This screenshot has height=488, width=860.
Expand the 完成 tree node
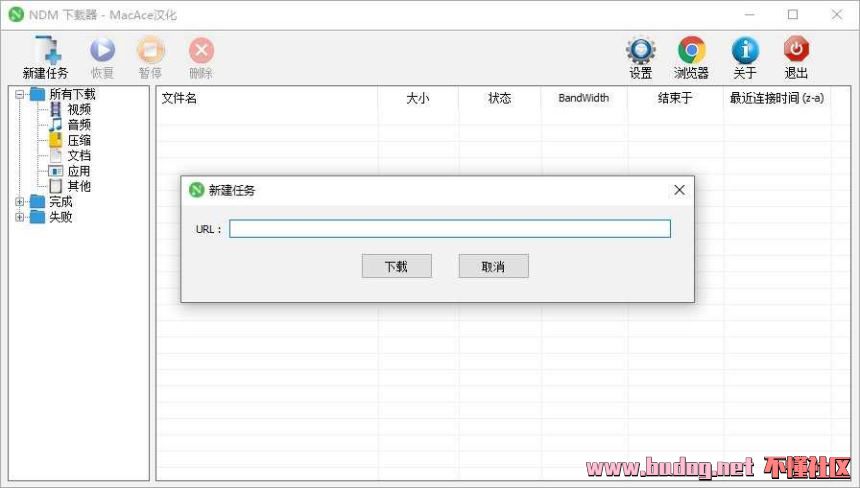click(x=20, y=202)
